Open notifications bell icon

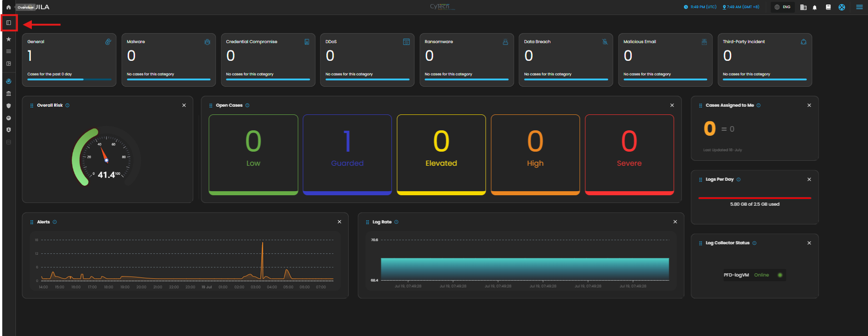click(815, 7)
